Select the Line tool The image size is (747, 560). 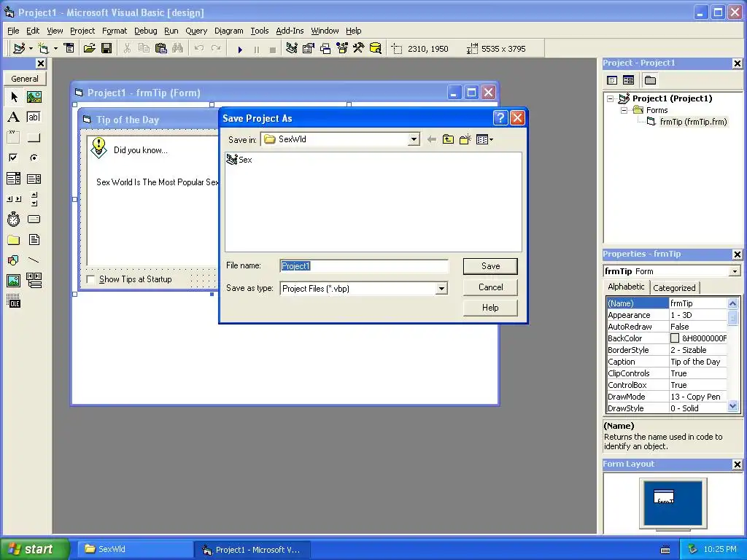pos(34,260)
